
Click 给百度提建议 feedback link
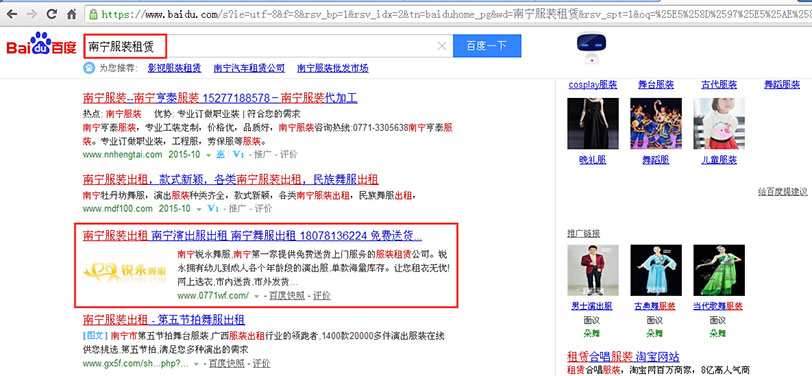[782, 192]
